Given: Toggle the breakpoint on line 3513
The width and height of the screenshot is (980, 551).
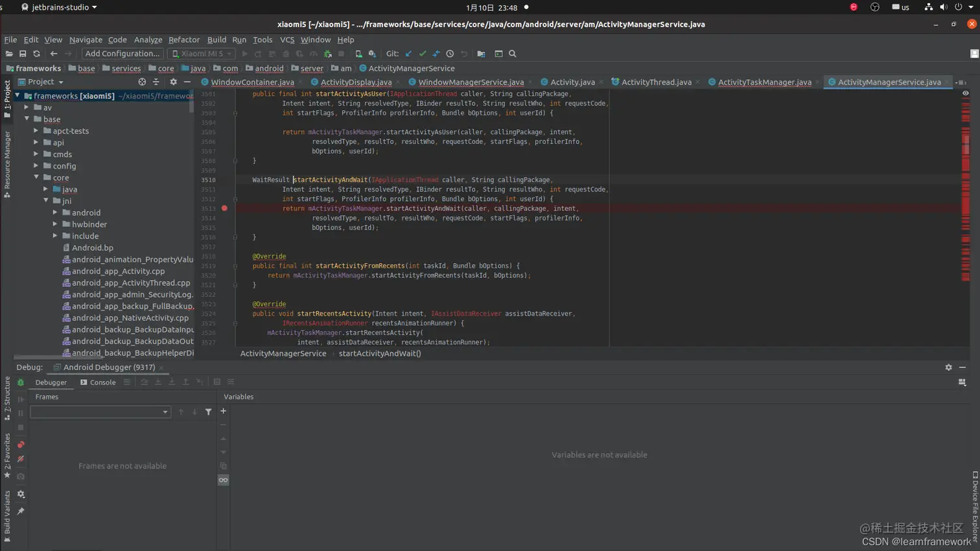Looking at the screenshot, I should (224, 209).
